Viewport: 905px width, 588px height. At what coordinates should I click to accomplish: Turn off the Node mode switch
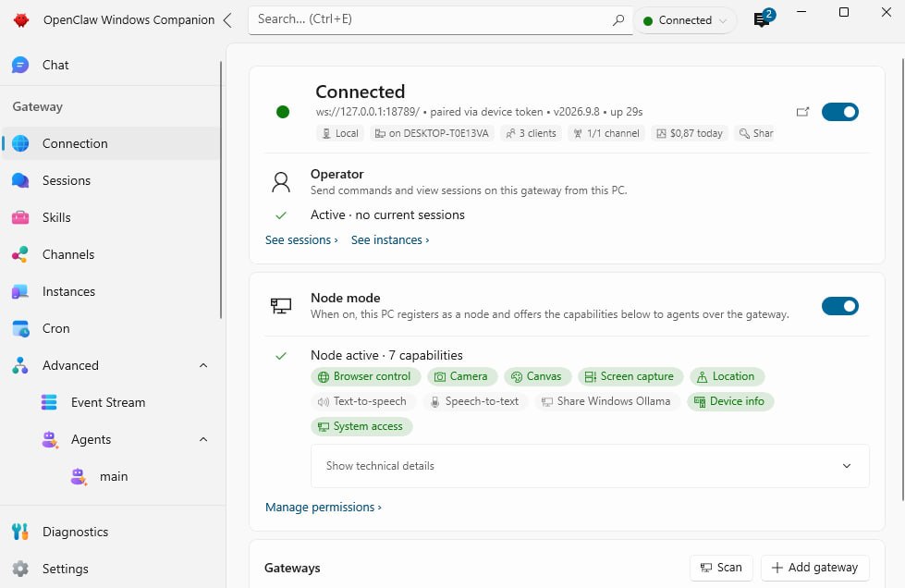coord(839,306)
